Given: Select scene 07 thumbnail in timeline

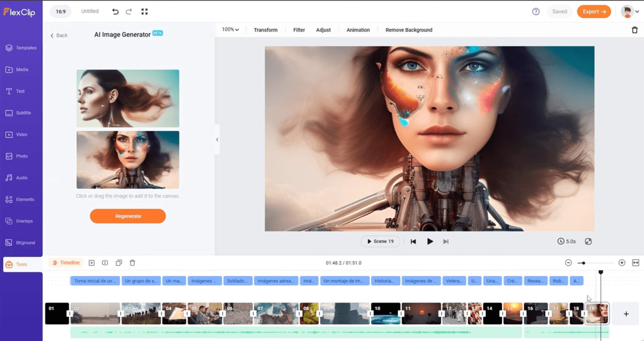Looking at the screenshot, I should coord(276,314).
